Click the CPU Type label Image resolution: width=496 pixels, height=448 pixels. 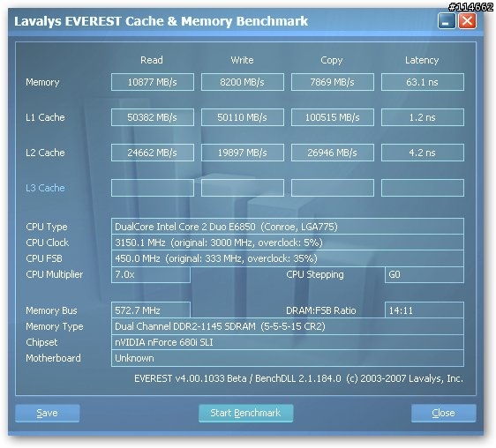click(47, 227)
